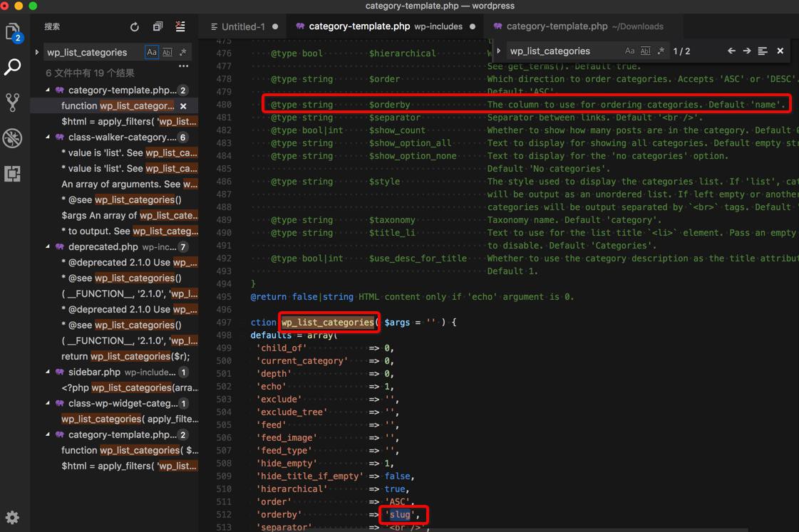Go to next match in find widget
Screen dimensions: 799x532
coord(747,51)
